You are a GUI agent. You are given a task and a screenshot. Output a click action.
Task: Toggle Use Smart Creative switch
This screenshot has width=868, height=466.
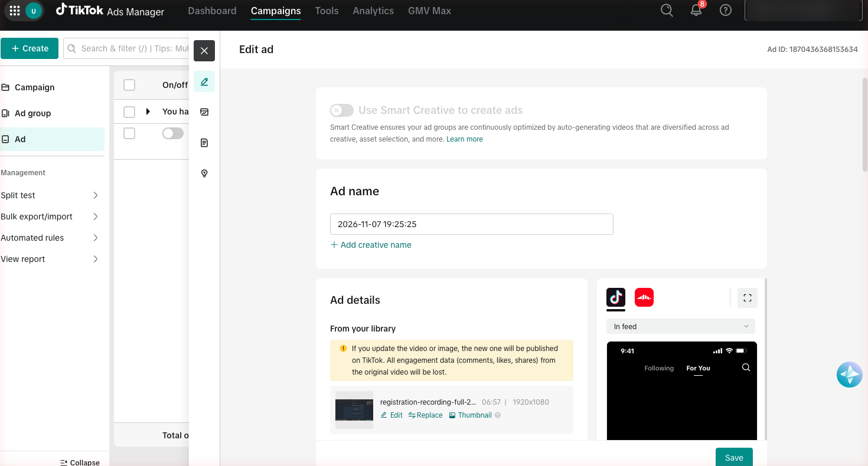point(342,110)
